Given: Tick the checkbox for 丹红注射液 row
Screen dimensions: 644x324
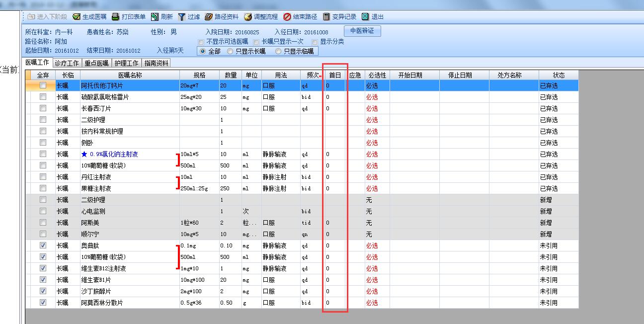Looking at the screenshot, I should 43,177.
